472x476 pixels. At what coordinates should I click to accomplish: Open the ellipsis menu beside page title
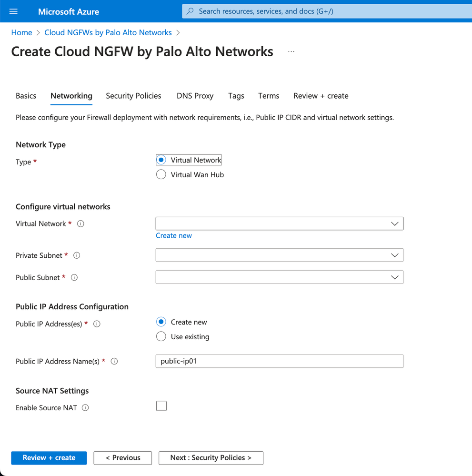pos(291,51)
